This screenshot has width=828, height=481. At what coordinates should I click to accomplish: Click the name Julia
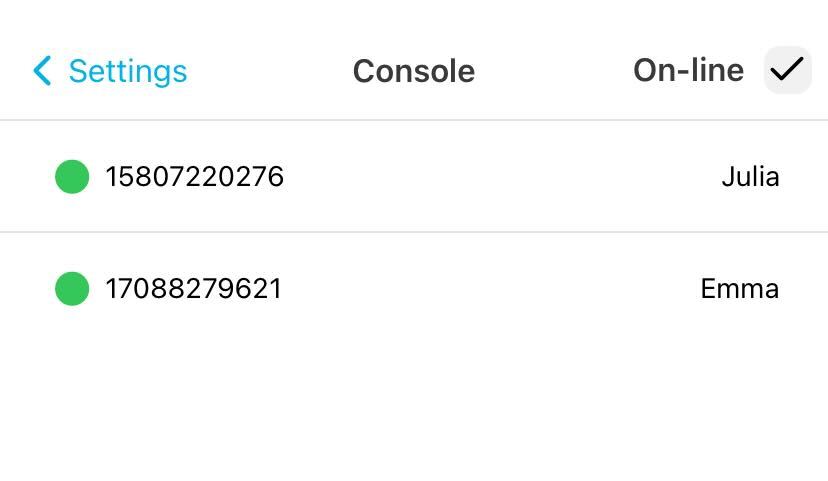pos(750,177)
